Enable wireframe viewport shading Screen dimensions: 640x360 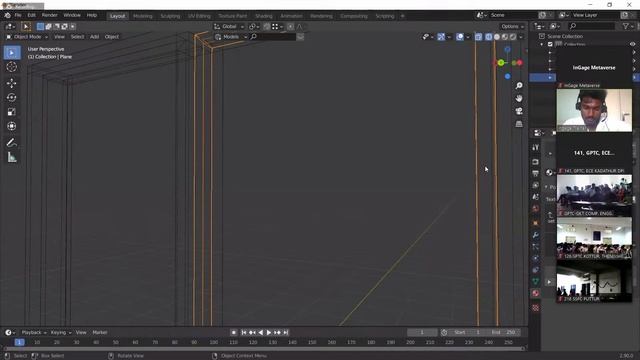[489, 37]
